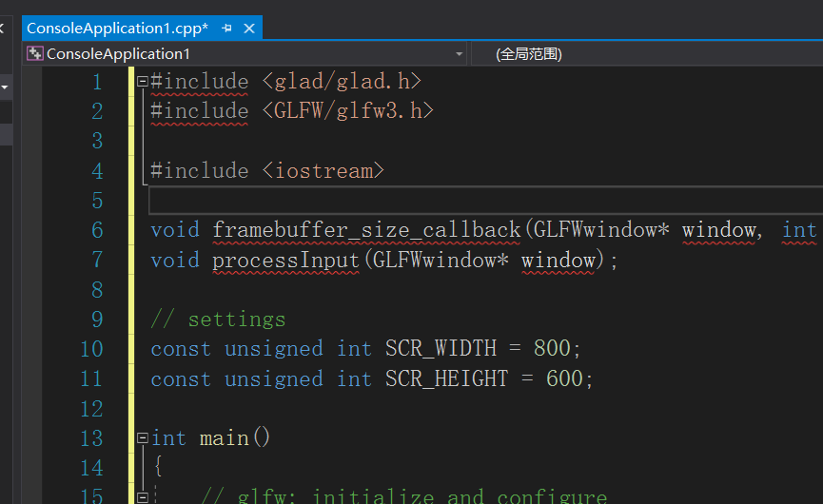Click on line number 5
Viewport: 823px width, 504px height.
coord(97,201)
